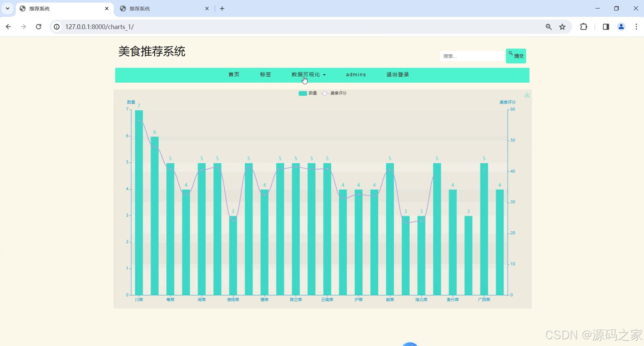Open the Chrome profile avatar icon
The height and width of the screenshot is (346, 644).
[x=621, y=27]
